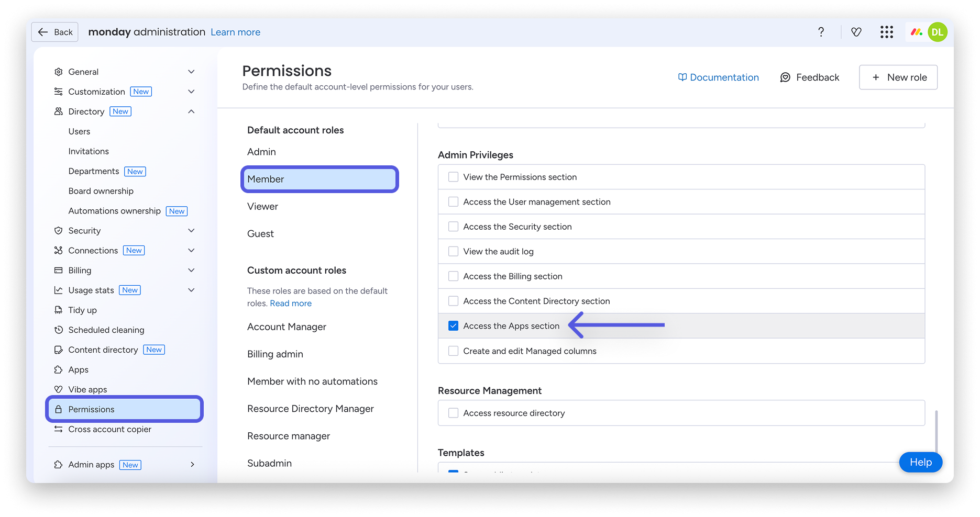Collapse the Directory section chevron
The width and height of the screenshot is (980, 517).
click(x=192, y=111)
